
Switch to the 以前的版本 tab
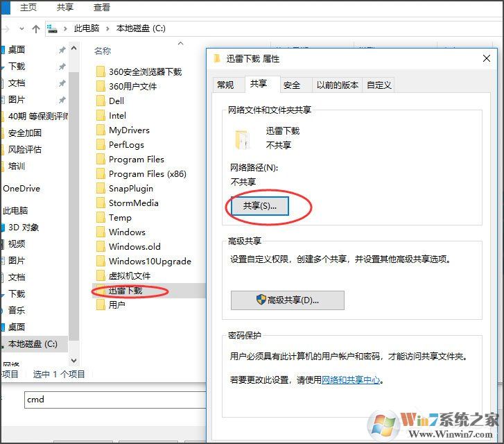point(337,85)
